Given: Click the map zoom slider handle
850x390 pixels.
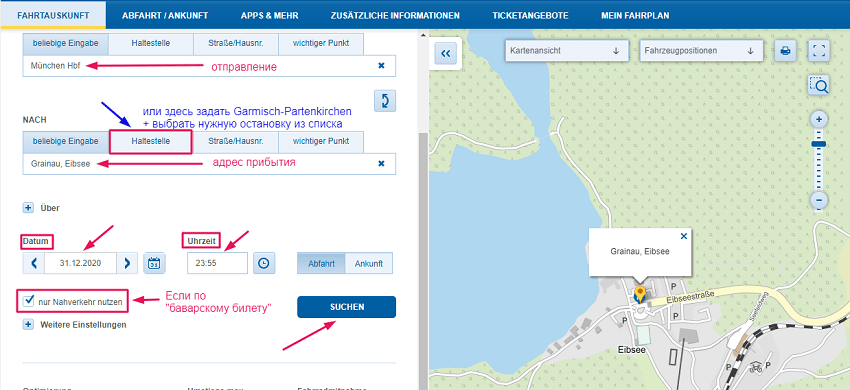Looking at the screenshot, I should point(819,144).
